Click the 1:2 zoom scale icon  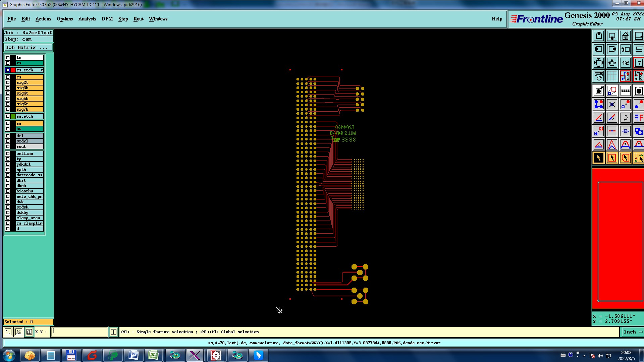tap(625, 63)
